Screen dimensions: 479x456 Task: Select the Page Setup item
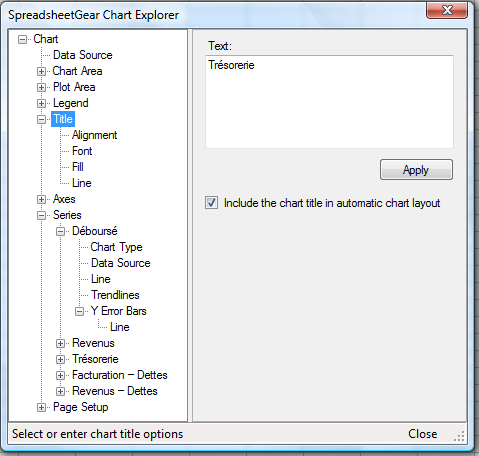tap(81, 407)
